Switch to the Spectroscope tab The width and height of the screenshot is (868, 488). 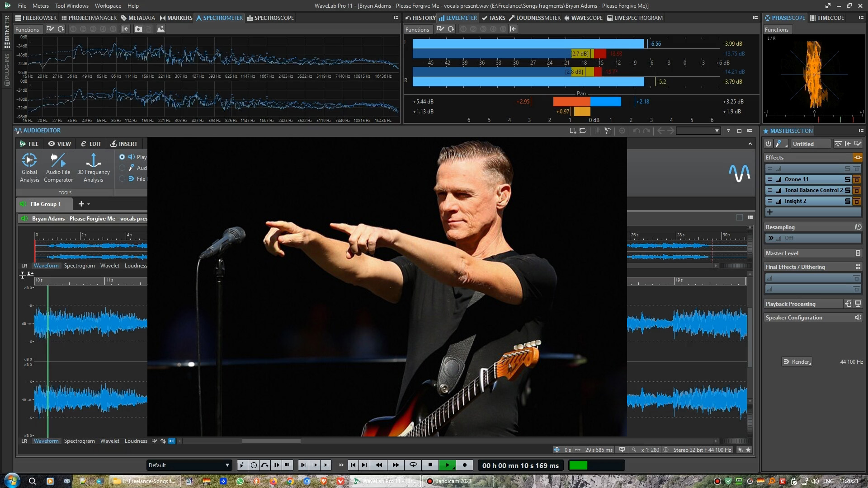click(270, 18)
